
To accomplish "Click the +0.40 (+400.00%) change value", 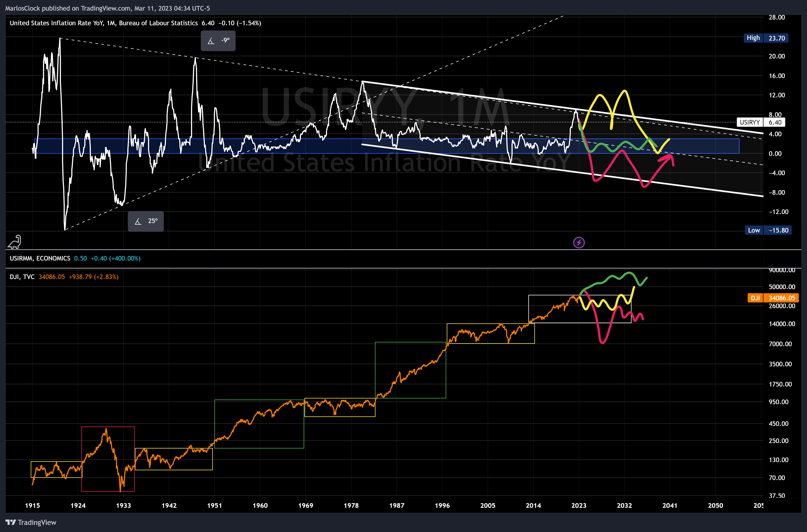I will [115, 258].
